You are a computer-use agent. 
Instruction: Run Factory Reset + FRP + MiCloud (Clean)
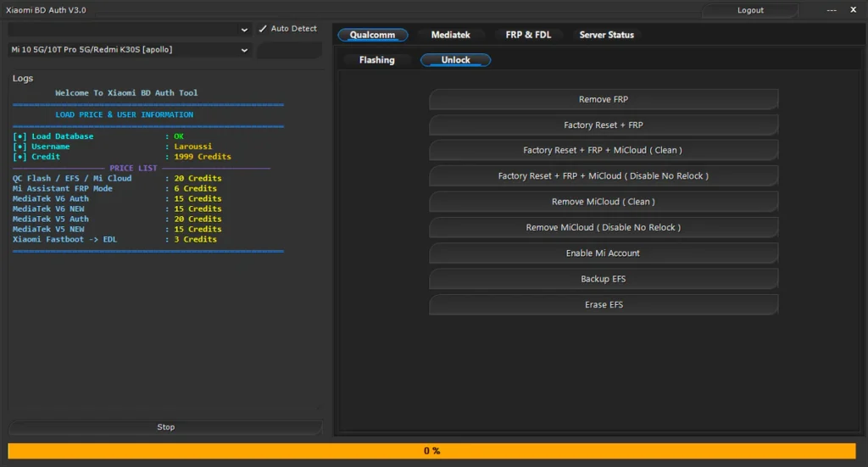604,151
